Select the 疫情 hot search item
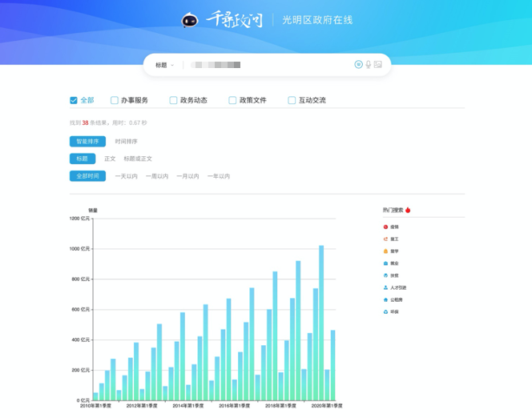 (x=393, y=227)
